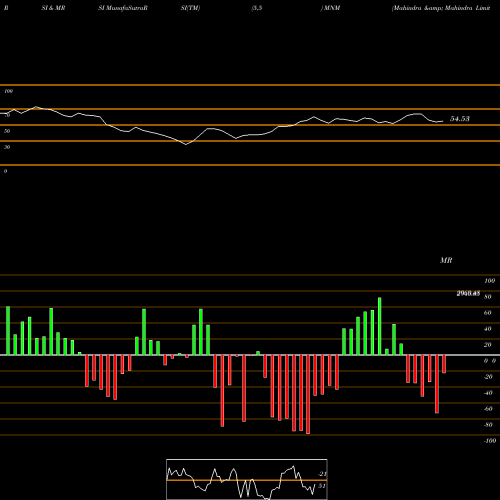The width and height of the screenshot is (500, 500).
Task: Click the -40 label on the MR axis
Action: click(488, 393)
